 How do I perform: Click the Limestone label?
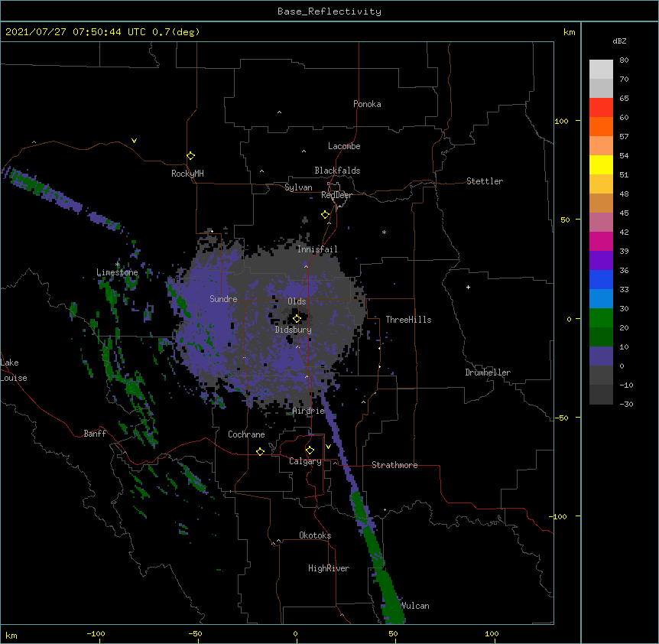(x=117, y=272)
